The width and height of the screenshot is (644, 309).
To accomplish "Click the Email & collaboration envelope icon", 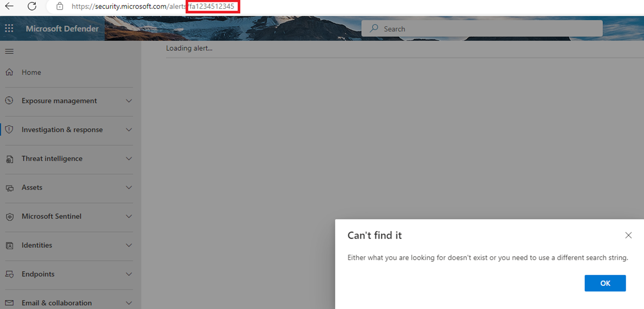I will [x=9, y=303].
